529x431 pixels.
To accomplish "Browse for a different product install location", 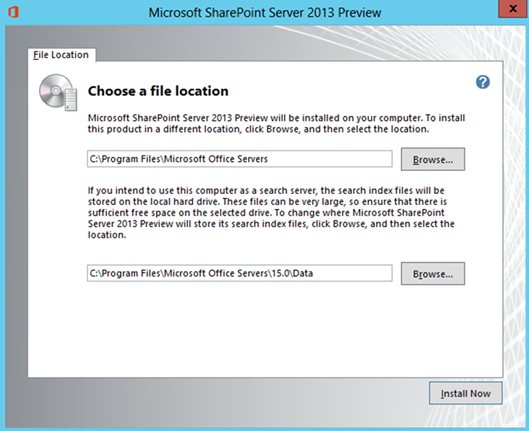I will pos(433,159).
